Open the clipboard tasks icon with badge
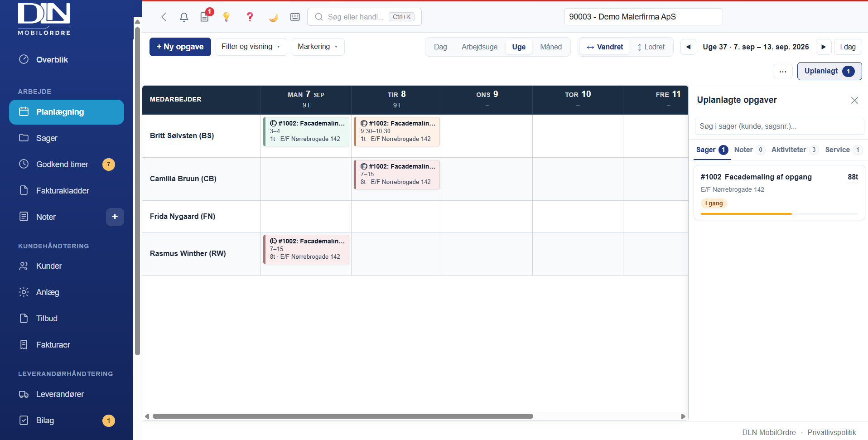 pyautogui.click(x=205, y=17)
